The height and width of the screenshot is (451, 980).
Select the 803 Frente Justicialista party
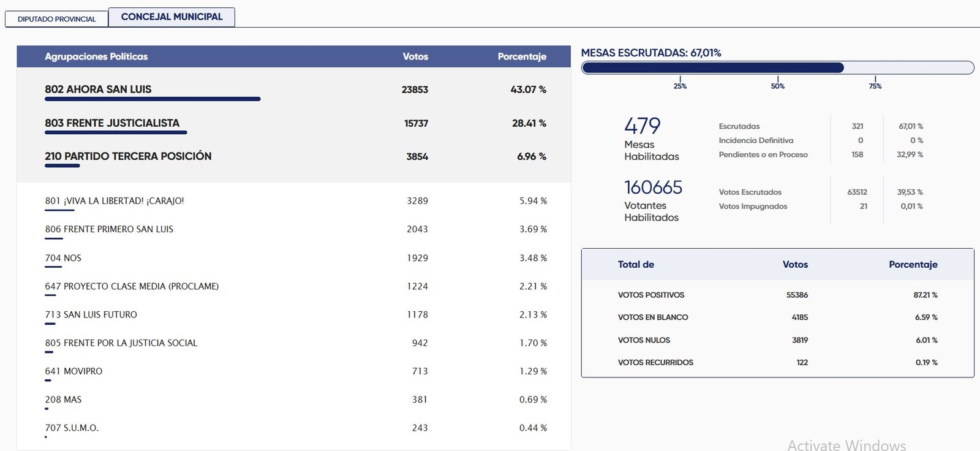pos(112,123)
